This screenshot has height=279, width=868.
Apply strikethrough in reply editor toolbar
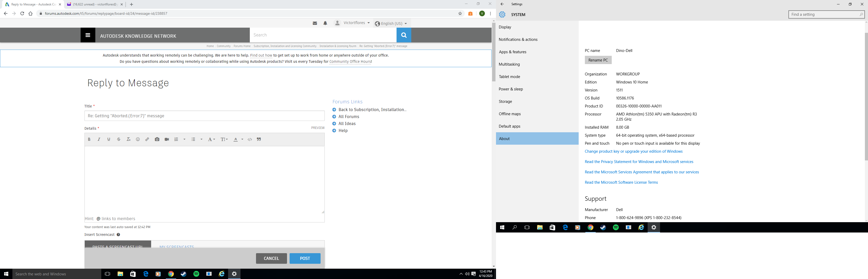(x=119, y=139)
